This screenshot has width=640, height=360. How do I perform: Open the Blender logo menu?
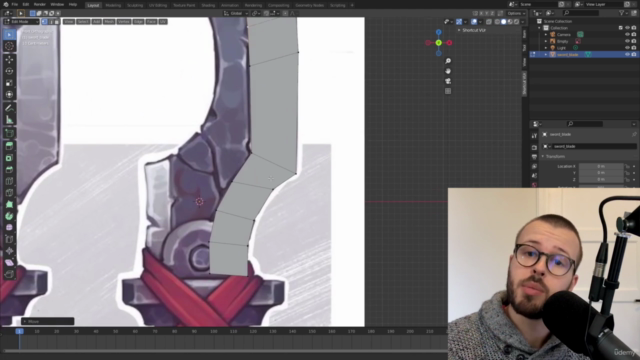[x=6, y=4]
